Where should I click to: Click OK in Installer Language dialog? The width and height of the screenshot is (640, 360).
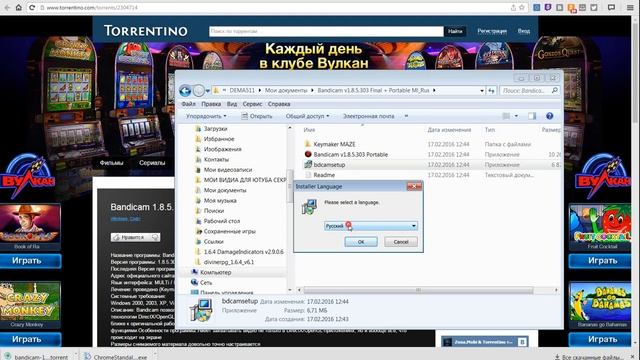(x=361, y=242)
